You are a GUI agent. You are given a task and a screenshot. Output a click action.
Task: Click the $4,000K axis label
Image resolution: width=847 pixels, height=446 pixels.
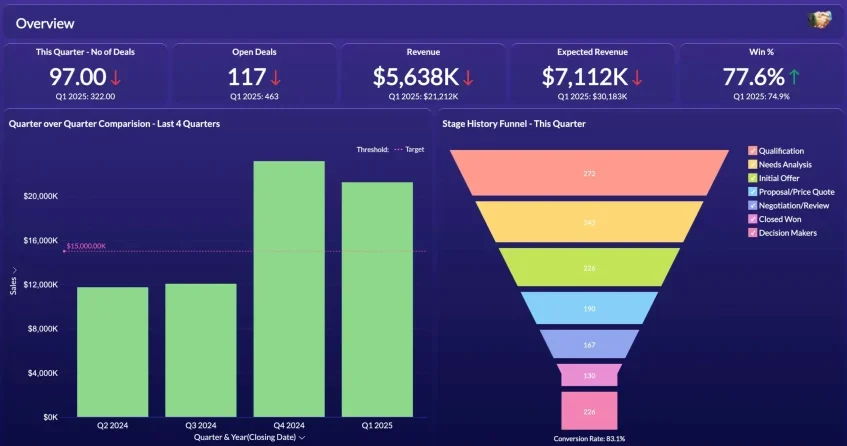point(43,373)
